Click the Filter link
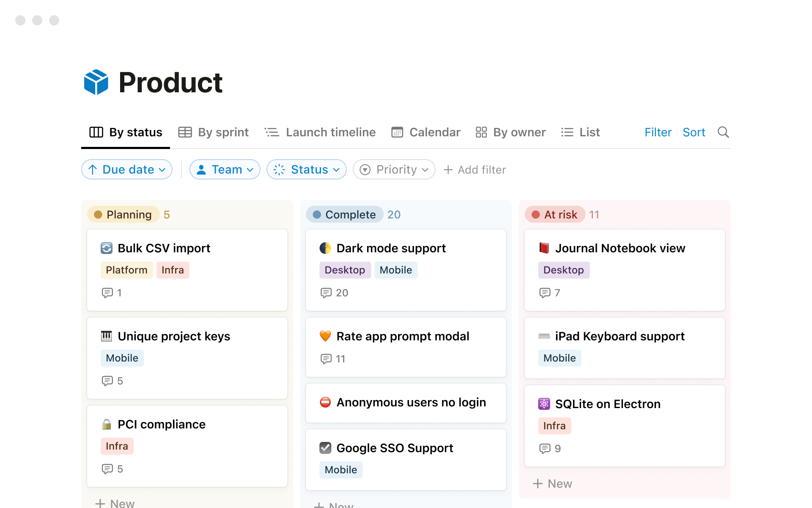 [x=658, y=133]
